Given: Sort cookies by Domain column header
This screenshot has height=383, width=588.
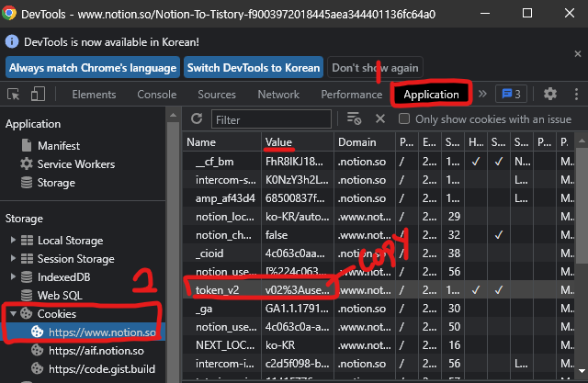Looking at the screenshot, I should click(x=364, y=142).
